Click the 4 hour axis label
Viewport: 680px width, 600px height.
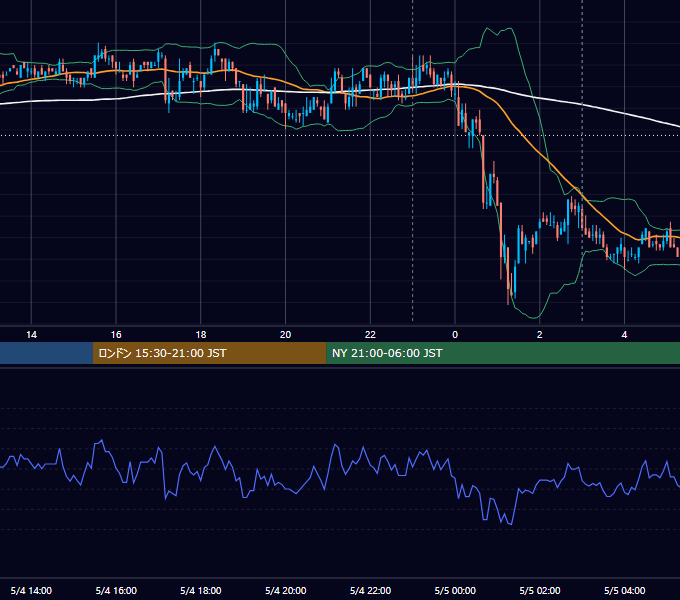624,335
